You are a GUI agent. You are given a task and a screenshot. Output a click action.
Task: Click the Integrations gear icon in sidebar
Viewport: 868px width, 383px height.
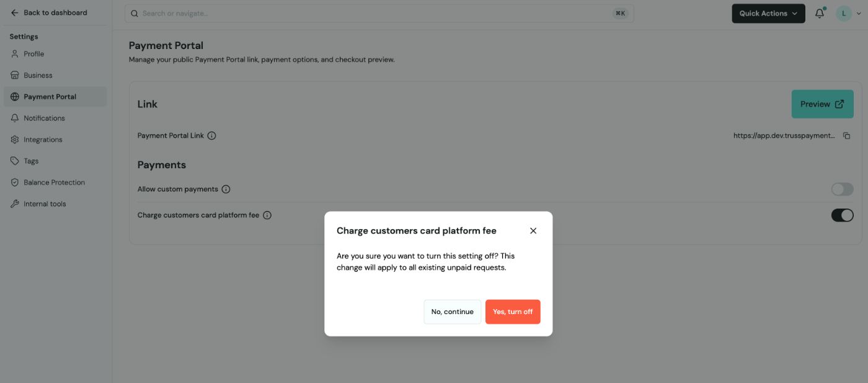click(x=15, y=140)
